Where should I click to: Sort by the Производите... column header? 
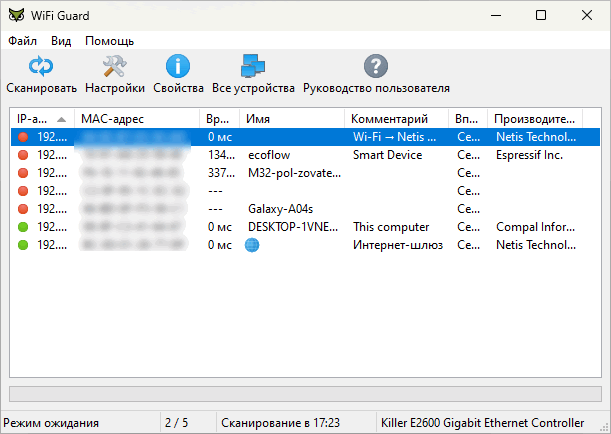(535, 119)
